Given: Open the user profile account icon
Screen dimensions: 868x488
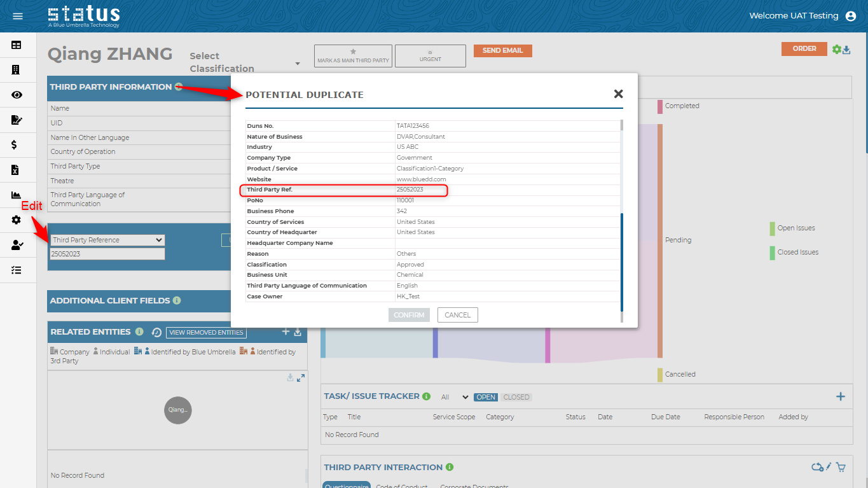Looking at the screenshot, I should click(851, 16).
